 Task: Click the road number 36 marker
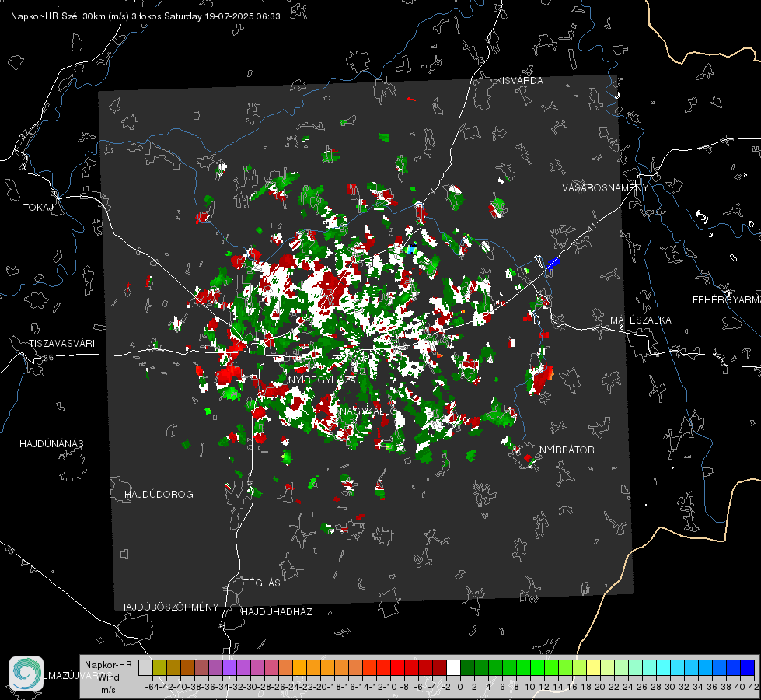(48, 358)
